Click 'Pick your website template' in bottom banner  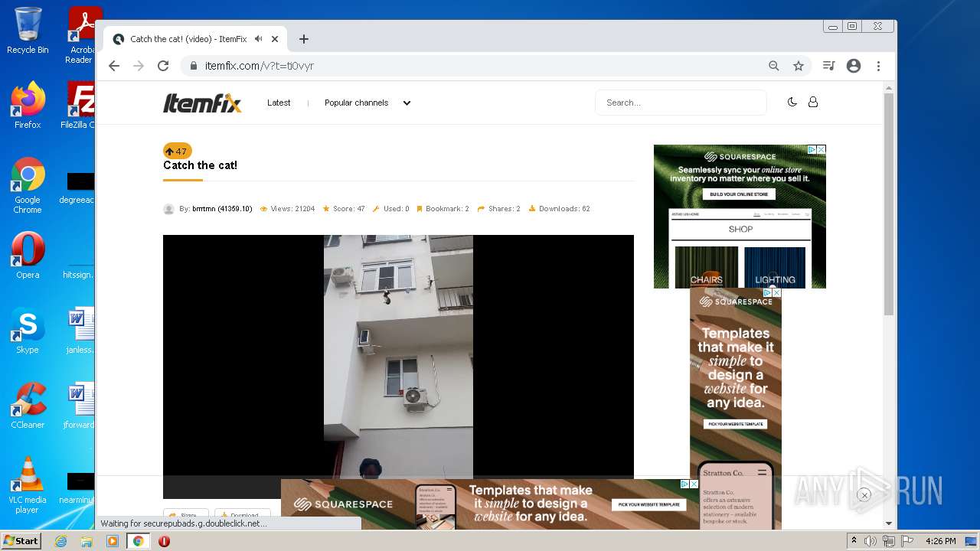[x=649, y=504]
